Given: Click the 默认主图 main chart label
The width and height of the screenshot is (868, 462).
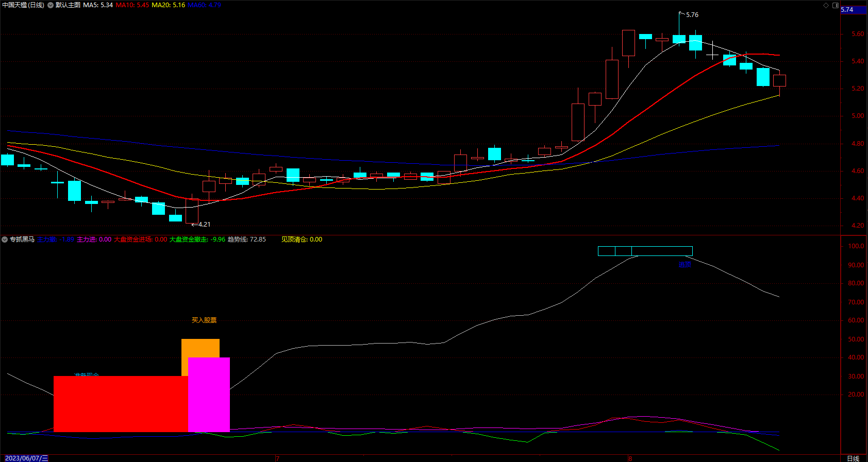Looking at the screenshot, I should tap(68, 5).
